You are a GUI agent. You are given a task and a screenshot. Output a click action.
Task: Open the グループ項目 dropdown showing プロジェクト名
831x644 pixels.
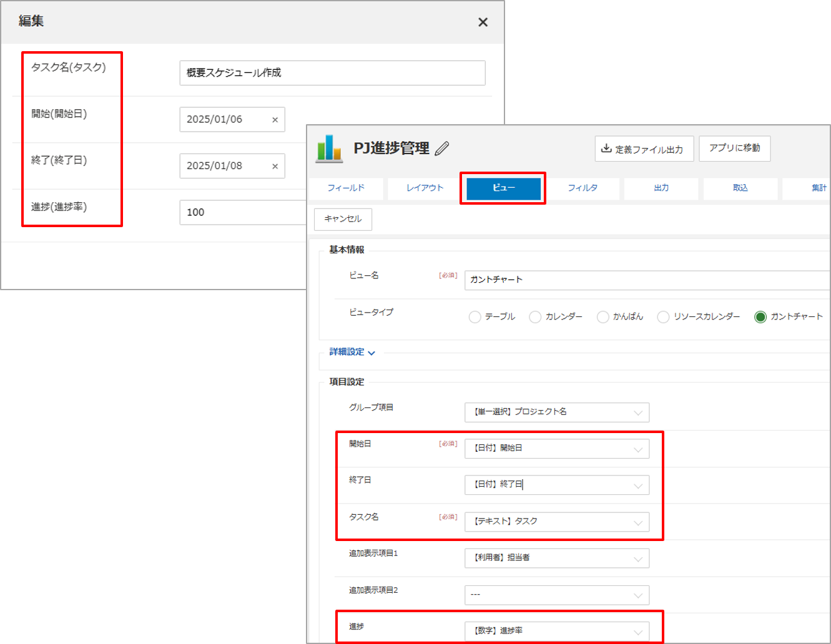tap(557, 412)
